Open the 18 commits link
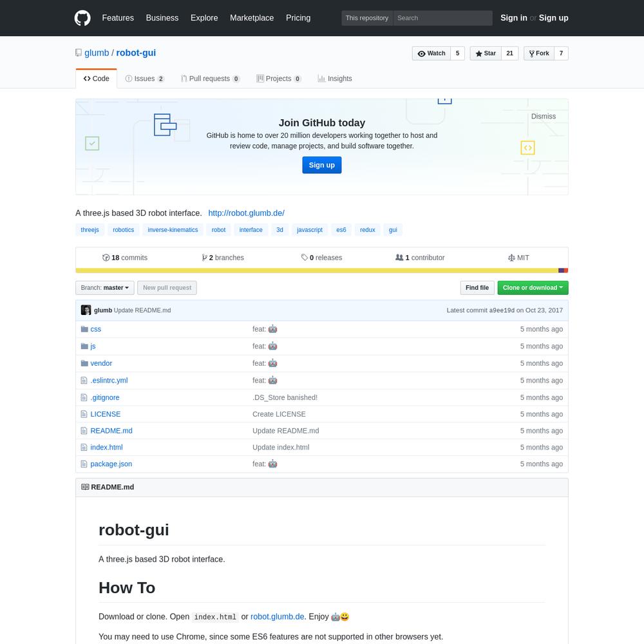This screenshot has height=644, width=644. [x=125, y=258]
